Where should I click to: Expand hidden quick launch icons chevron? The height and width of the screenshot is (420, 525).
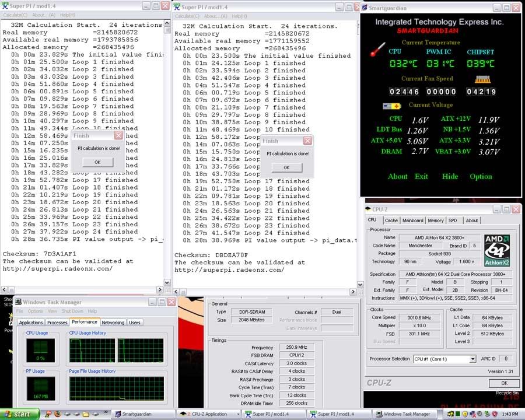click(x=106, y=412)
